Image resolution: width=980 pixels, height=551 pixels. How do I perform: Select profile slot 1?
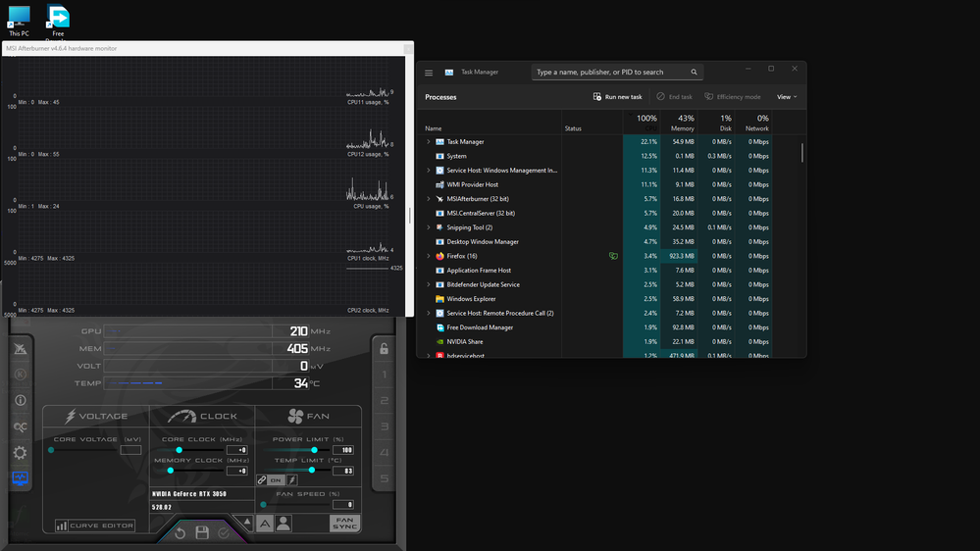click(384, 375)
